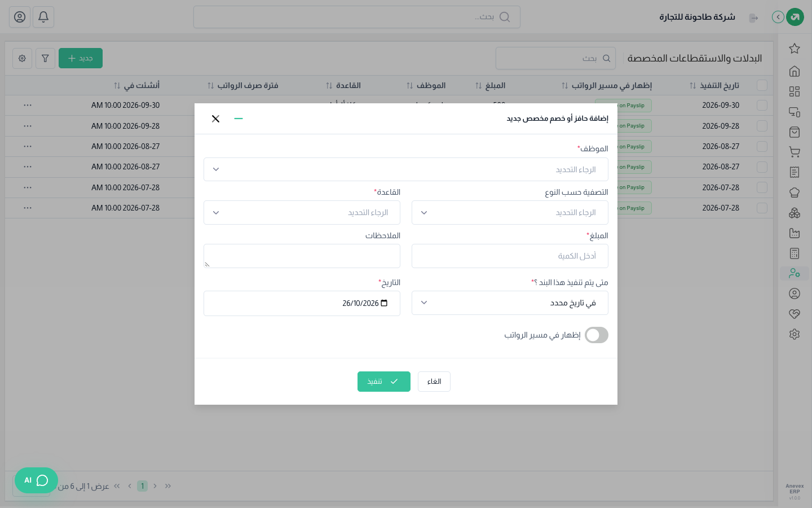Click the green جديد new button
Viewport: 812px width, 508px height.
tap(81, 58)
